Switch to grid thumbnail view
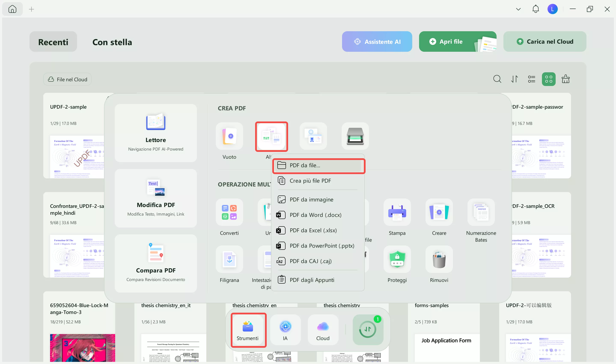Viewport: 616px width, 364px height. pyautogui.click(x=549, y=79)
